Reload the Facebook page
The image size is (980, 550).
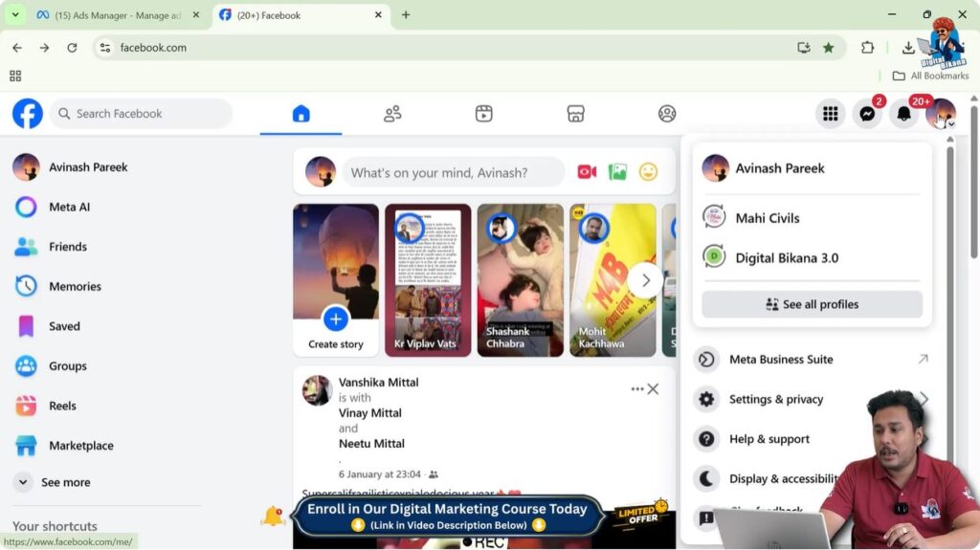(72, 48)
